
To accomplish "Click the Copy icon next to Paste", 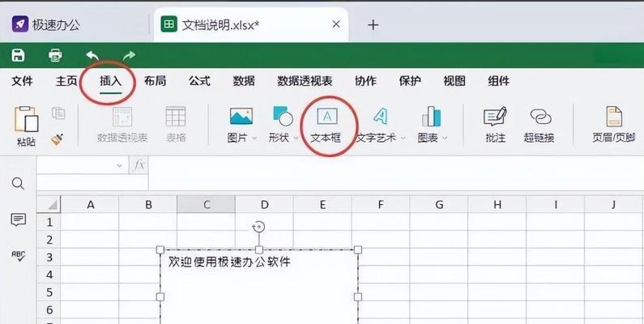I will click(58, 113).
